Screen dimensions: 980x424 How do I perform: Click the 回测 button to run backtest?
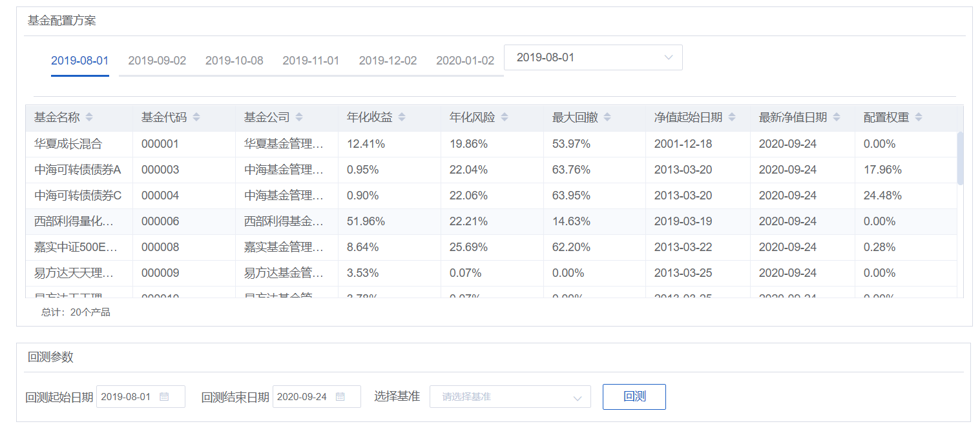point(634,396)
